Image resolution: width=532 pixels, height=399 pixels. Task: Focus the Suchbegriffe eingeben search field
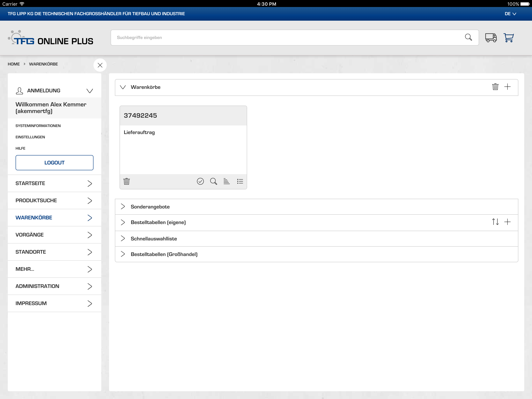click(x=286, y=38)
